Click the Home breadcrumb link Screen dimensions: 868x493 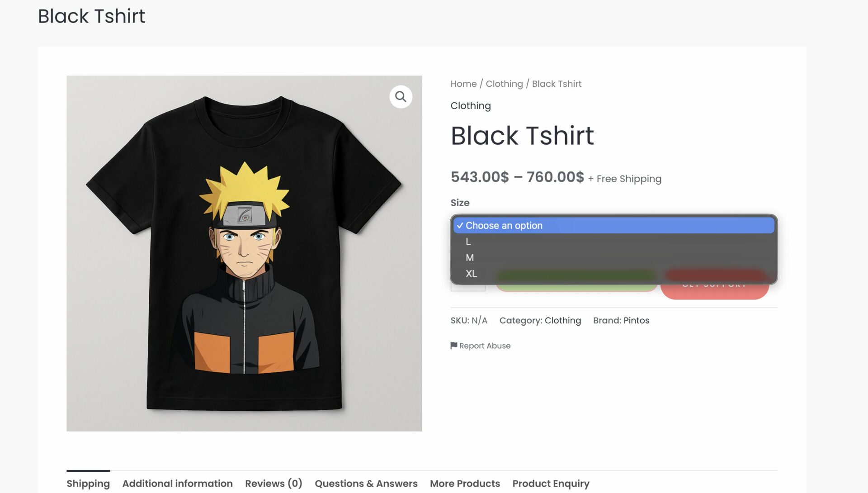(x=463, y=84)
